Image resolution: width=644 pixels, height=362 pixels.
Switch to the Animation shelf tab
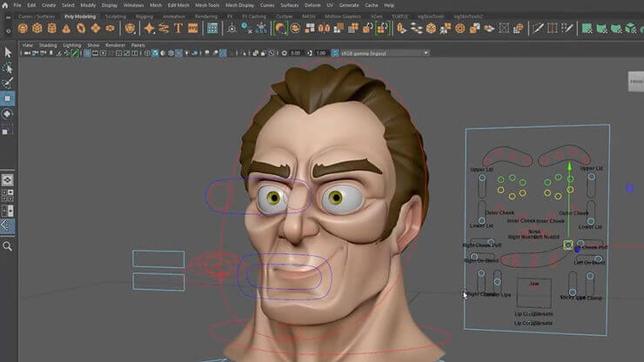[174, 17]
